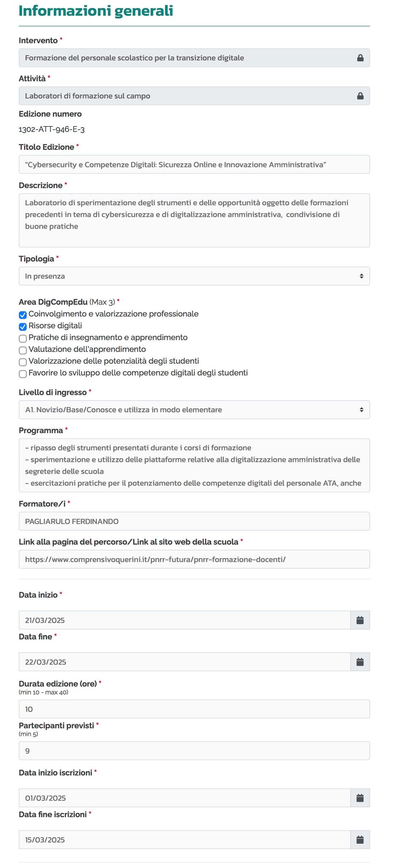Focus the Formatore/i input field

click(x=194, y=521)
